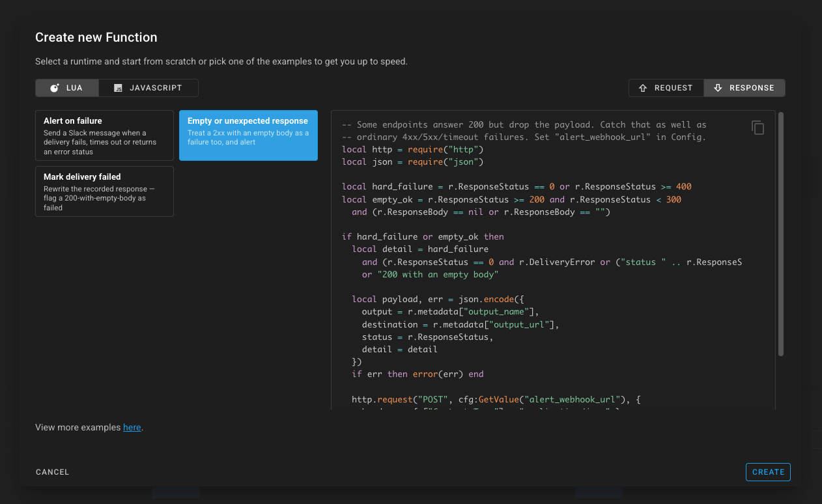Switch to the RESPONSE function type
Screen dimensions: 822x504
pos(744,88)
